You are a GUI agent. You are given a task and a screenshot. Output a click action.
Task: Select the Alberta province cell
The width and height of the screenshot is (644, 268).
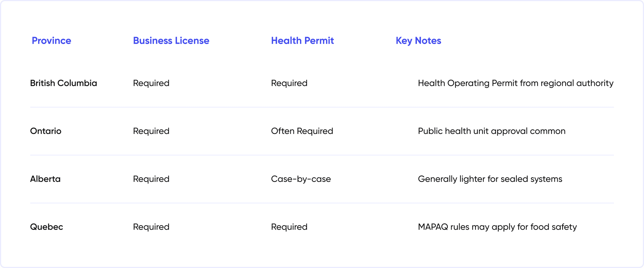pyautogui.click(x=45, y=179)
